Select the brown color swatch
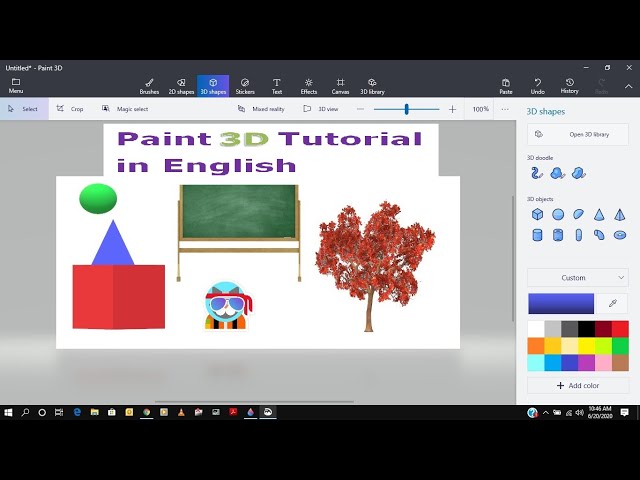The image size is (640, 480). (620, 363)
